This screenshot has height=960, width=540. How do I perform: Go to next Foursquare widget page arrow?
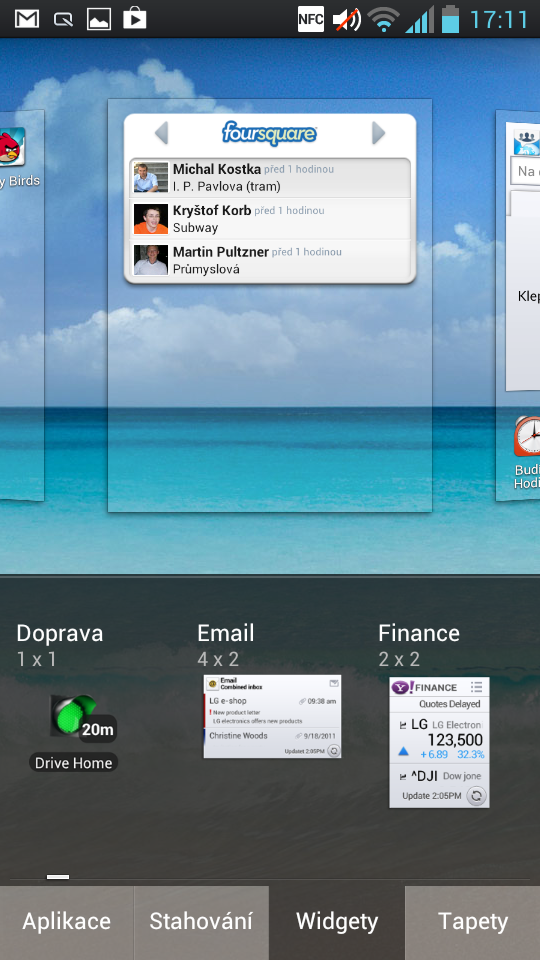point(378,133)
